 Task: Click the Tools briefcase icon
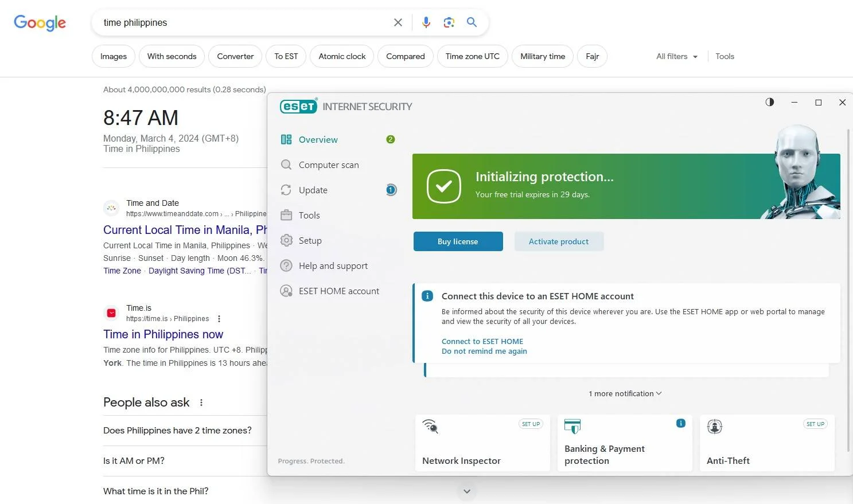point(286,215)
